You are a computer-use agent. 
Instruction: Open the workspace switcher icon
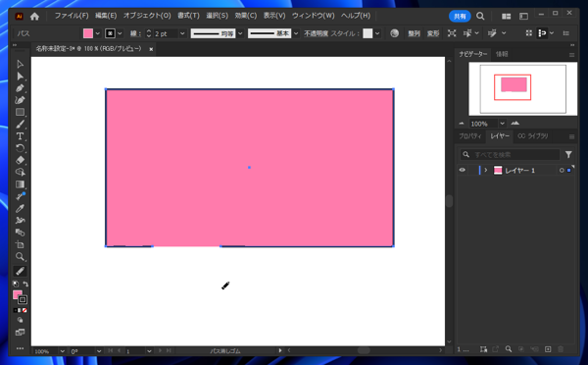point(523,16)
